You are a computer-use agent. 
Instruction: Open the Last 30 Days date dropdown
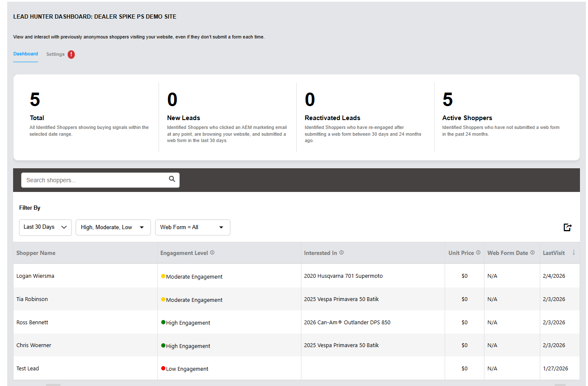click(x=45, y=227)
